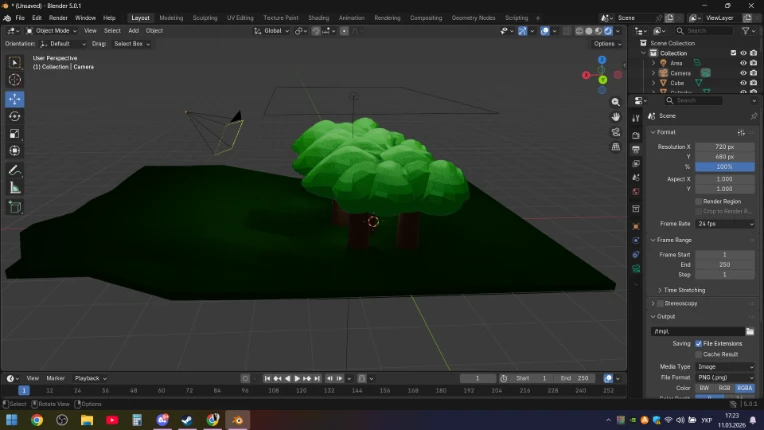The height and width of the screenshot is (430, 764).
Task: Hide the Camera object in viewport
Action: 743,73
